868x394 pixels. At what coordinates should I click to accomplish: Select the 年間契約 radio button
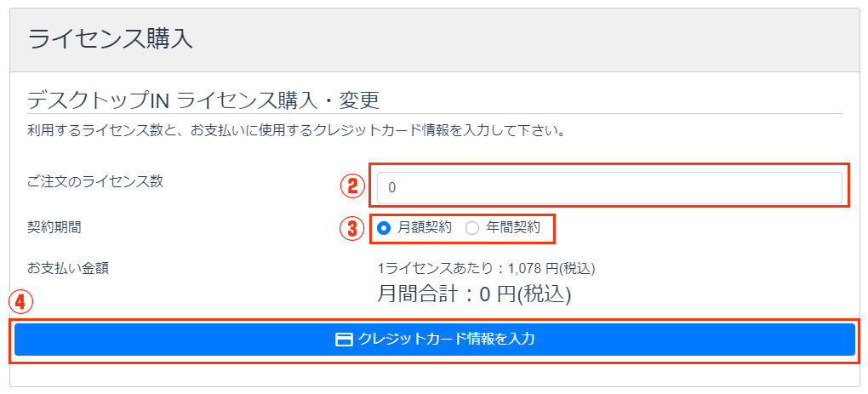(472, 228)
